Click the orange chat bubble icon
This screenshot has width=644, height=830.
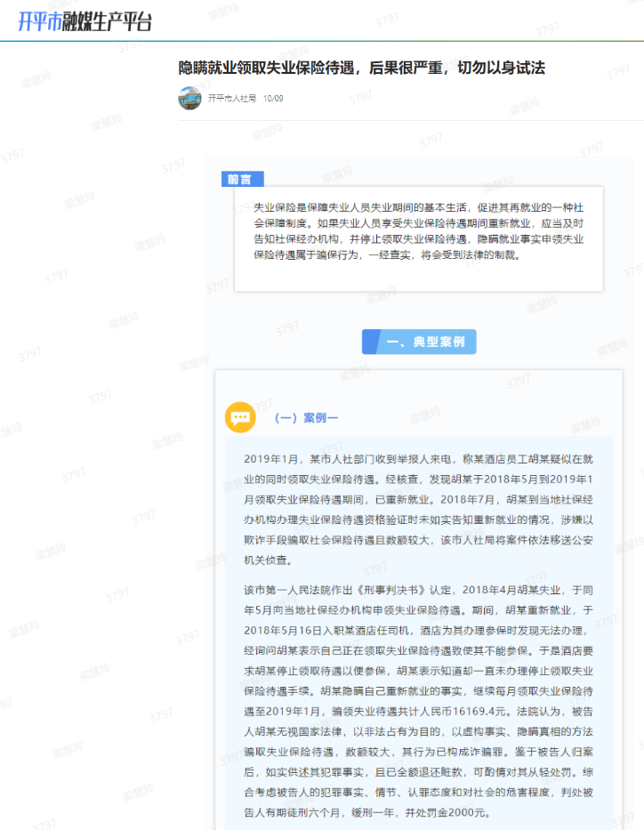[240, 416]
